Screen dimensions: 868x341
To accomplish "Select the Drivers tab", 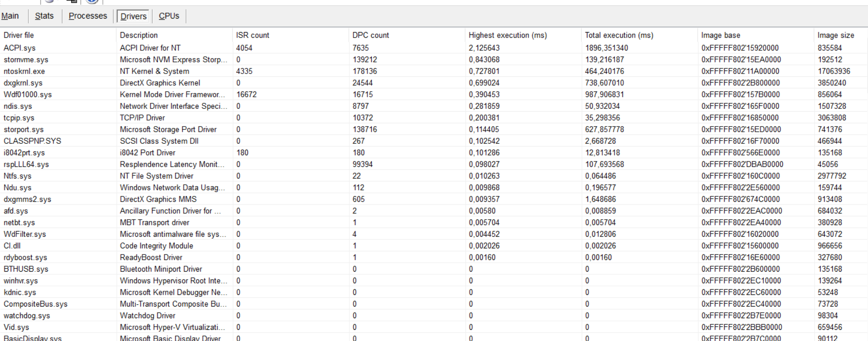I will tap(133, 16).
